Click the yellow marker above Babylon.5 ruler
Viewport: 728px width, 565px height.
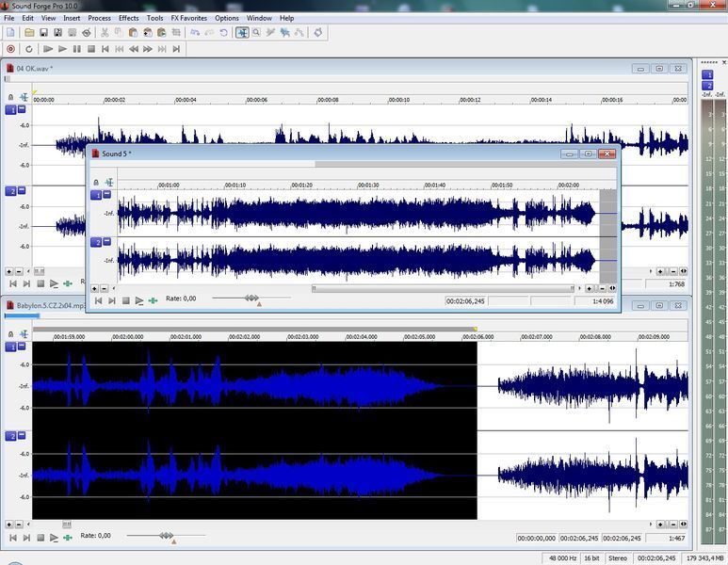point(476,329)
